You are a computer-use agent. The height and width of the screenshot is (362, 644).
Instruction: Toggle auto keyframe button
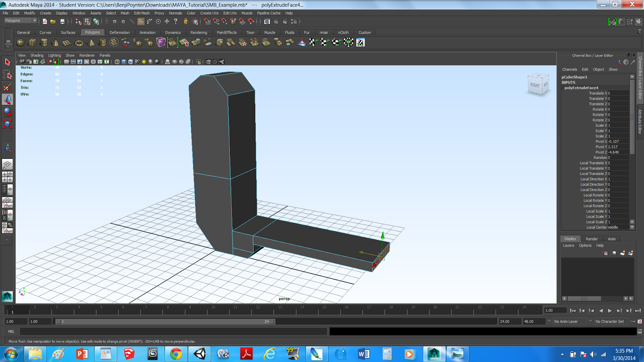pyautogui.click(x=633, y=321)
